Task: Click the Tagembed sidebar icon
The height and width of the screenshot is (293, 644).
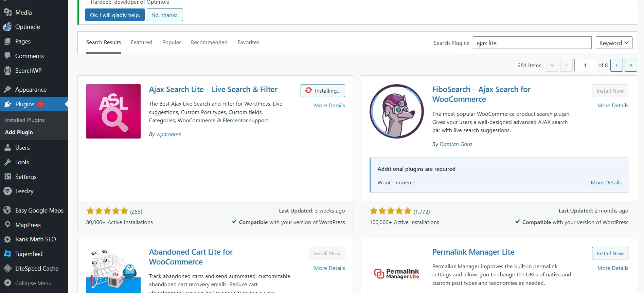Action: click(x=7, y=254)
